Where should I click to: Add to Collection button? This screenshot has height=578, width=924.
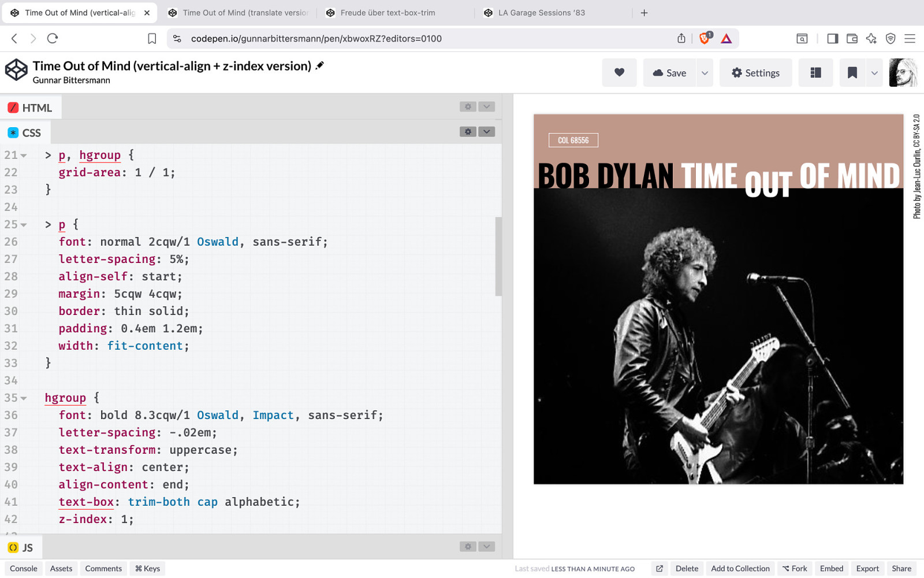(740, 568)
